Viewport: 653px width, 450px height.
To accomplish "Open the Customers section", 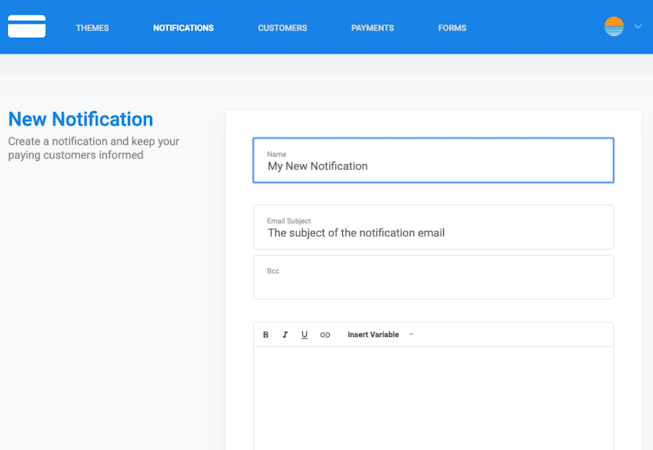I will (282, 28).
